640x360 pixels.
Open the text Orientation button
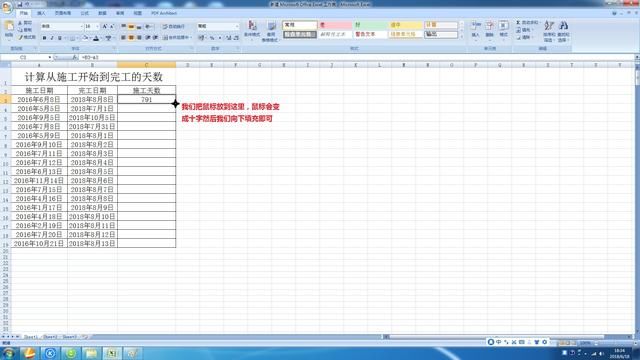tap(149, 27)
